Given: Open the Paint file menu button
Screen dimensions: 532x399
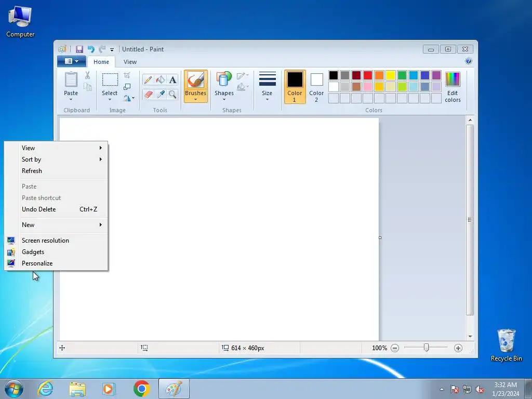Looking at the screenshot, I should tap(72, 61).
